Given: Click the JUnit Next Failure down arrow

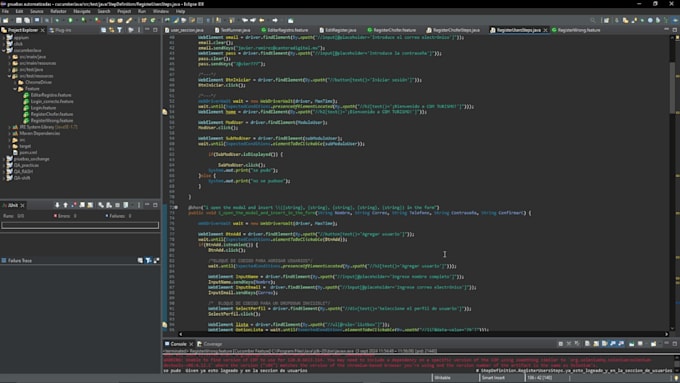Looking at the screenshot, I should [57, 205].
